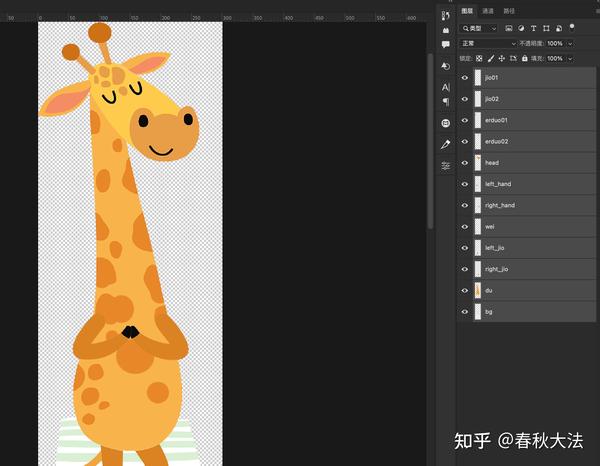Click the du layer thumbnail
Image resolution: width=600 pixels, height=466 pixels.
pyautogui.click(x=478, y=290)
